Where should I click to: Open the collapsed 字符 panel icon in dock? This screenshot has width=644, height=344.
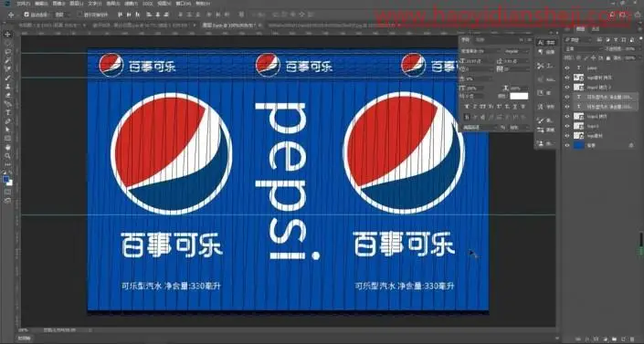[x=546, y=43]
